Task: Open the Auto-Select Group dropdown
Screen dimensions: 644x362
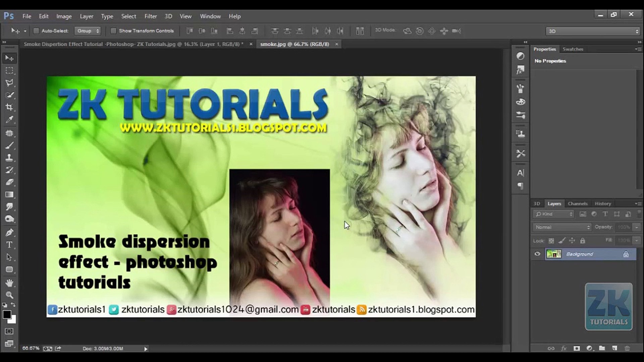Action: 88,31
